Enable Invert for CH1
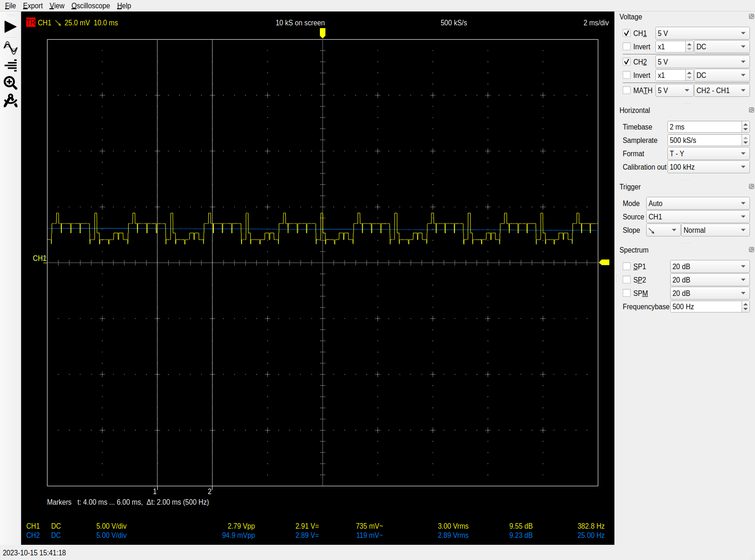Screen dimensions: 755x560 [x=626, y=47]
